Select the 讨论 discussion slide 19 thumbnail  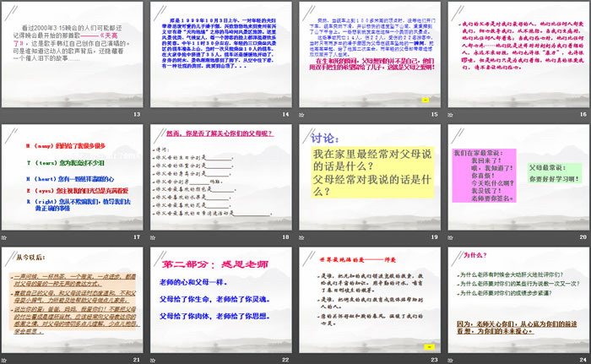370,177
